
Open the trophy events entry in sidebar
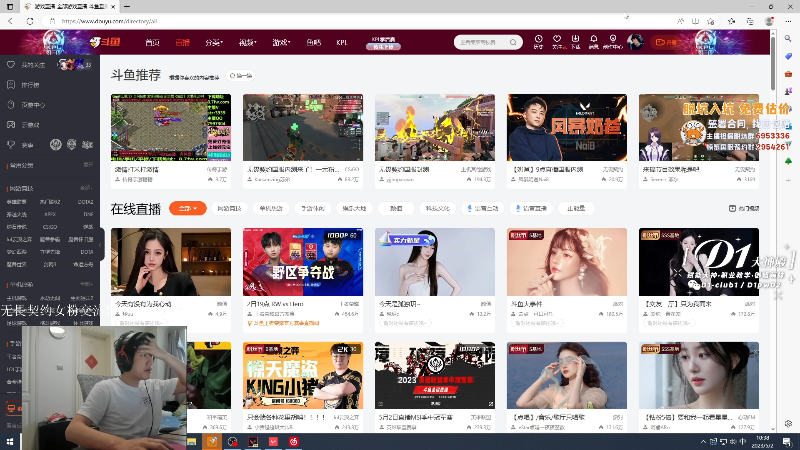click(x=20, y=145)
